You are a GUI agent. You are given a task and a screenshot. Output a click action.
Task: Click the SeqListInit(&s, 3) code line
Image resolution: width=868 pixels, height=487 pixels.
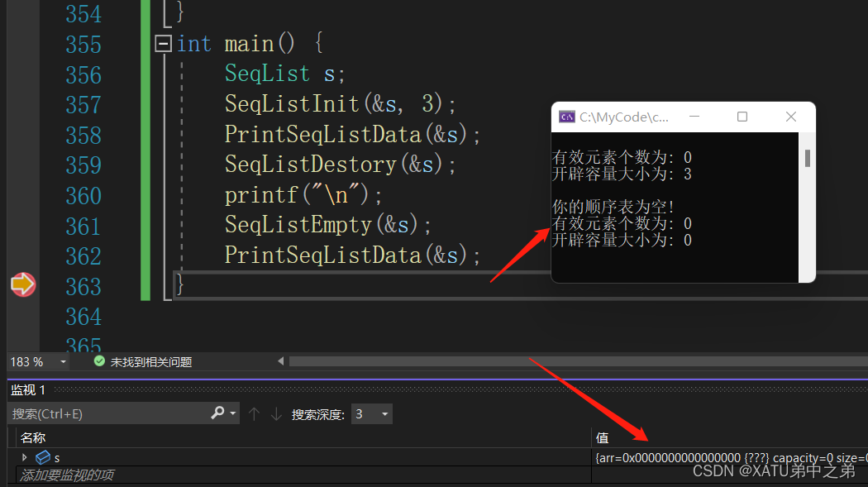[x=340, y=103]
